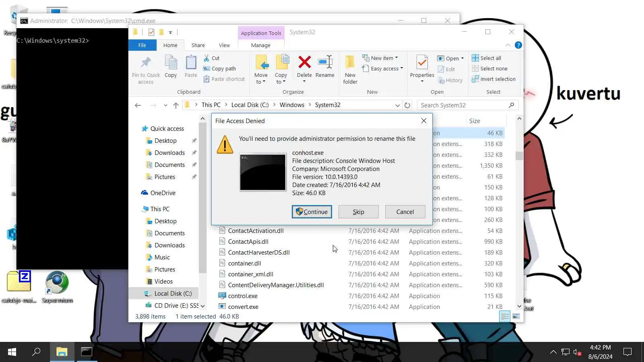Screen dimensions: 644x362
Task: Open the File tab
Action: 142,45
